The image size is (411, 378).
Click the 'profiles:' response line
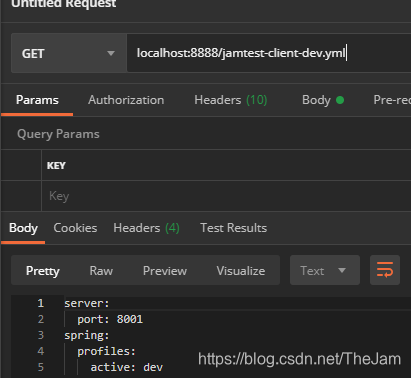click(106, 351)
